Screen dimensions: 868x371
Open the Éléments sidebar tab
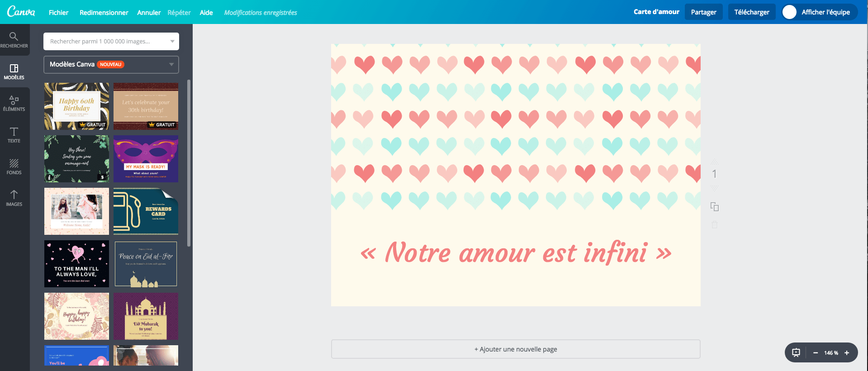[14, 103]
